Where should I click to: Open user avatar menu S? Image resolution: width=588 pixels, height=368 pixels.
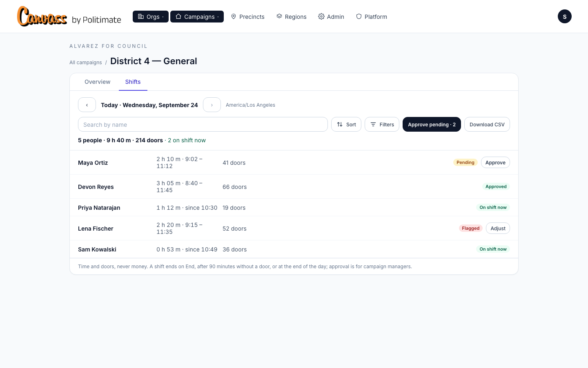[565, 16]
